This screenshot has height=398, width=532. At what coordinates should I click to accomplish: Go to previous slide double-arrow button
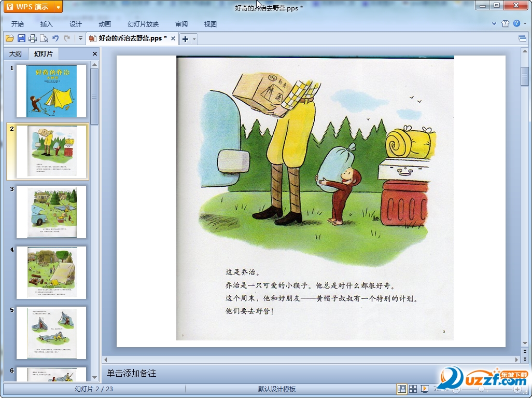(x=525, y=351)
